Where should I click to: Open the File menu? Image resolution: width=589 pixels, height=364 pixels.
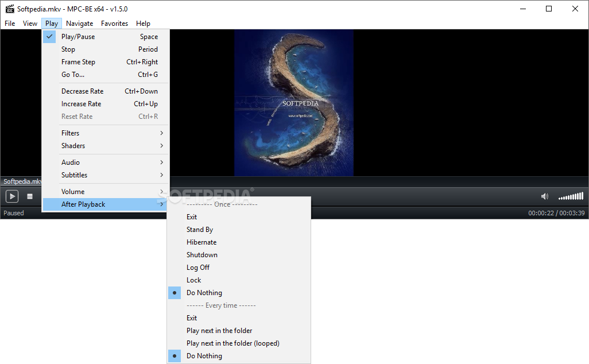tap(10, 24)
